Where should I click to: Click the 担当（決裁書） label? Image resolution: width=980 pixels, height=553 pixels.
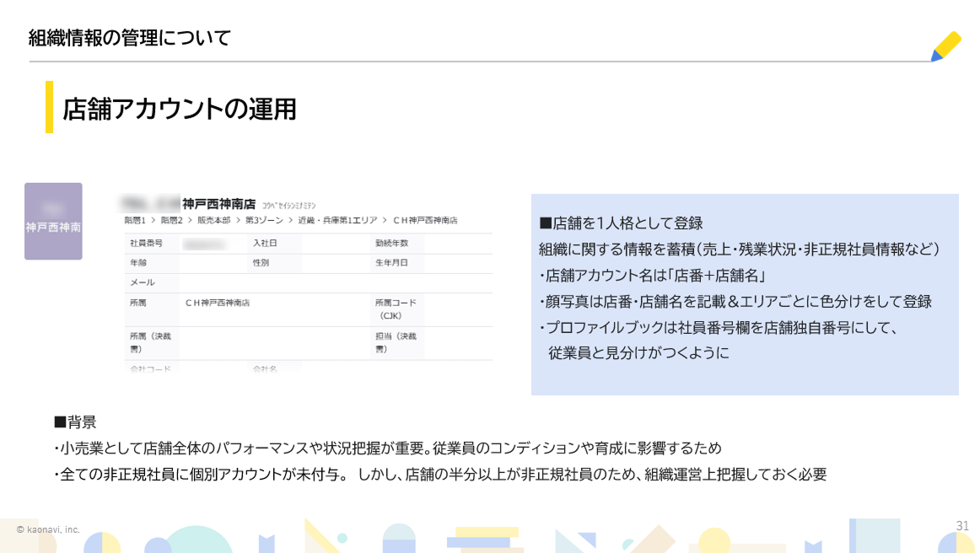click(x=396, y=342)
